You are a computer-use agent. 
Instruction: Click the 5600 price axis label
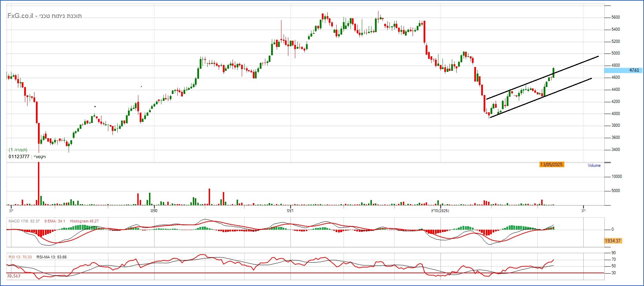[x=615, y=17]
